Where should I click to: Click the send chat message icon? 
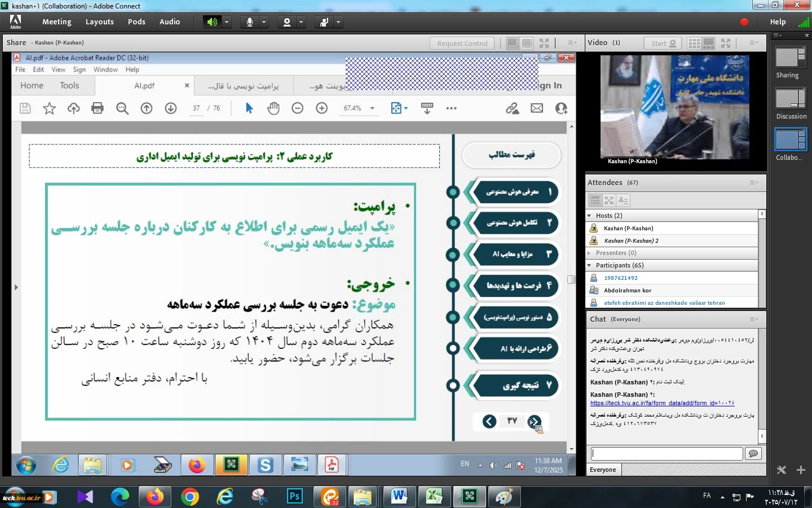tap(753, 454)
